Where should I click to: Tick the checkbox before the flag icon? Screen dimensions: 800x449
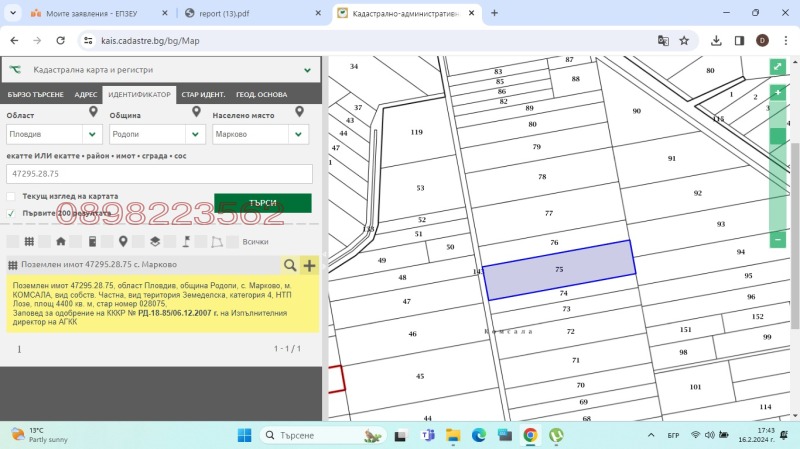point(170,241)
